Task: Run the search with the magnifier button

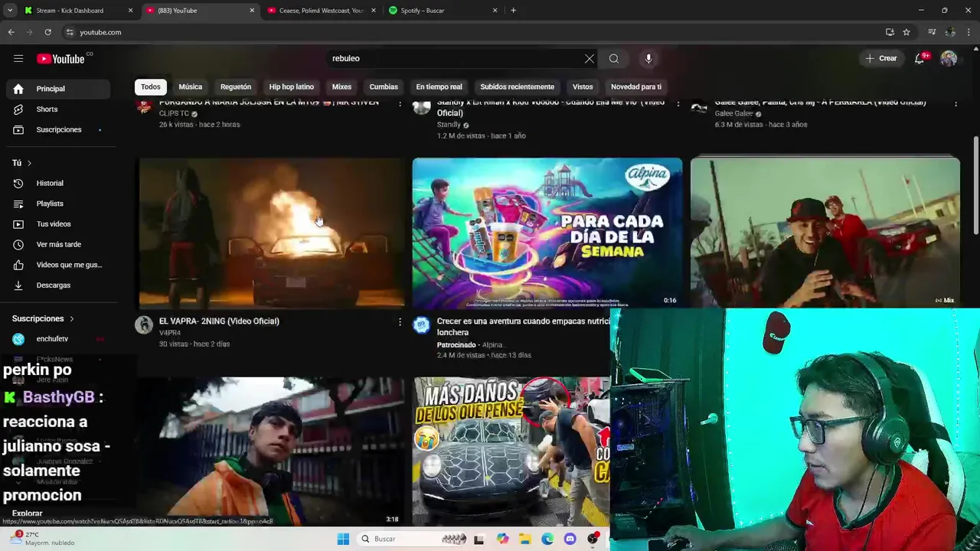Action: tap(614, 58)
